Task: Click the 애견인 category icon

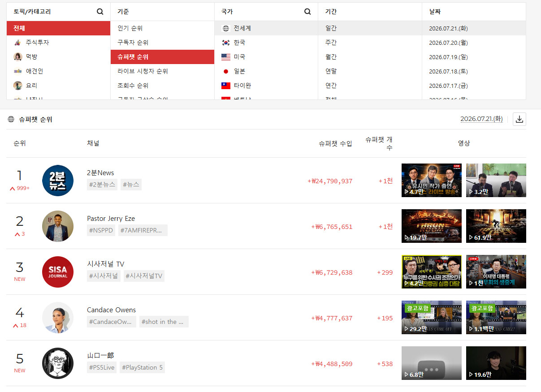Action: pos(17,71)
